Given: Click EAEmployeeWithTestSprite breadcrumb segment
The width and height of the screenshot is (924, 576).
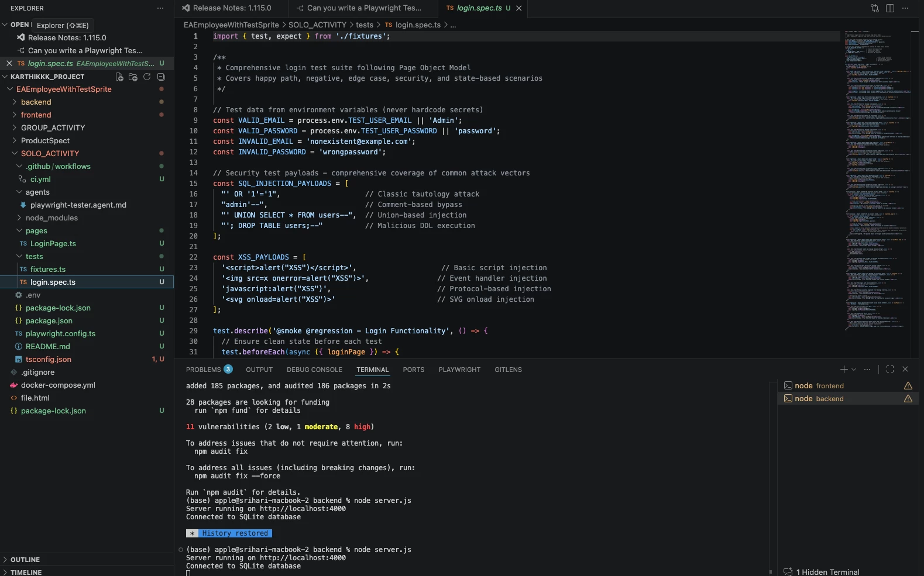Looking at the screenshot, I should 231,25.
